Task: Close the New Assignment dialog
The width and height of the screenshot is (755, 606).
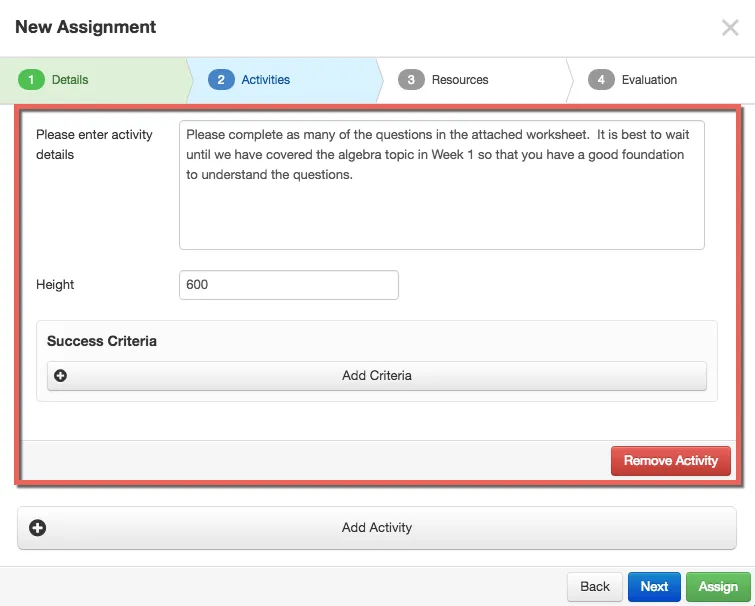Action: click(730, 28)
